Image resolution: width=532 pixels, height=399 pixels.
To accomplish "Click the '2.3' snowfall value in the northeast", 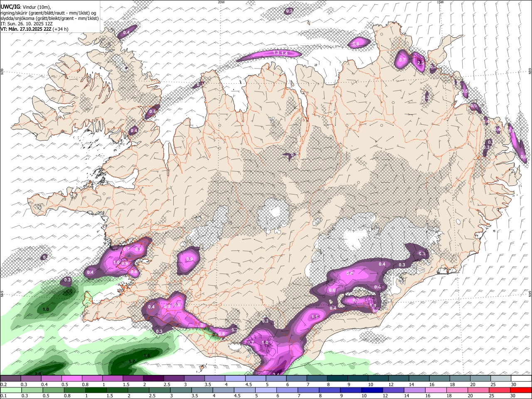I will pyautogui.click(x=421, y=63).
